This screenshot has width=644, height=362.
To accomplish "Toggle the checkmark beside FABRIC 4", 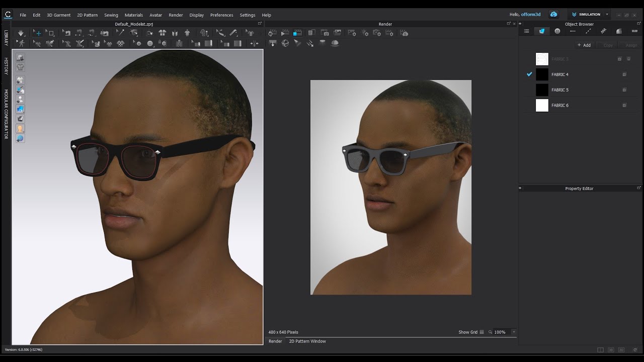I will point(529,74).
